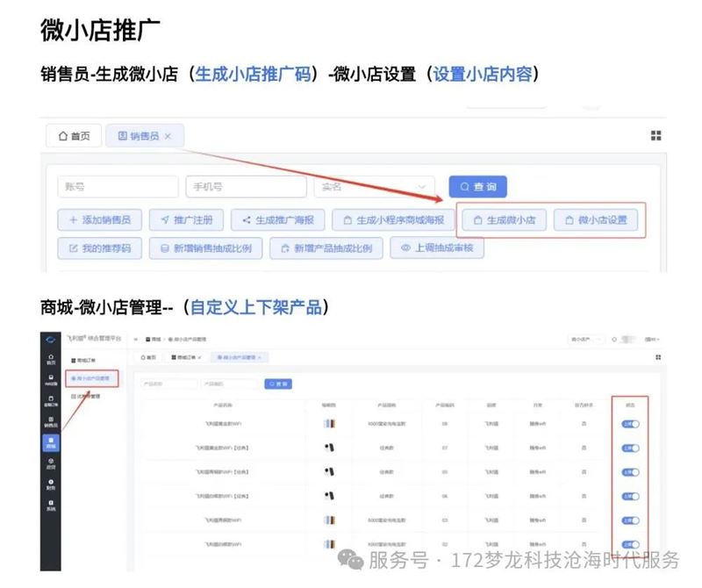Click the 生成微小店 button
Viewport: 702px width, 588px height.
click(505, 220)
